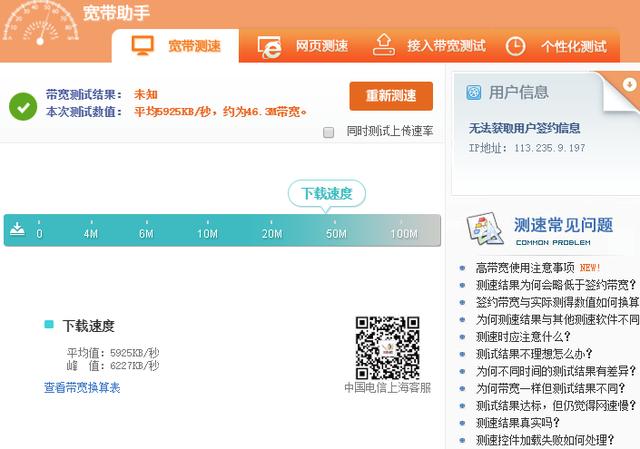
Task: Open 为何带宽一样但测试结果不同 link
Action: pos(551,388)
